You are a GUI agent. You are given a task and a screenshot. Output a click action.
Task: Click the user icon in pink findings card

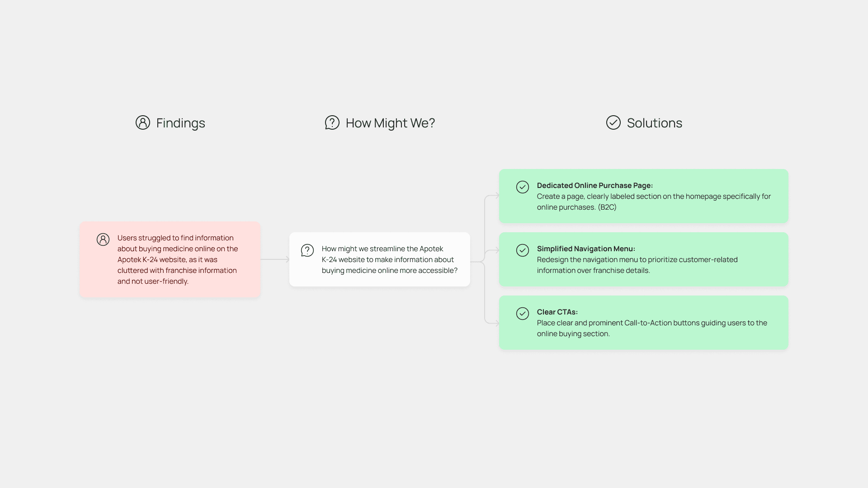click(x=103, y=239)
